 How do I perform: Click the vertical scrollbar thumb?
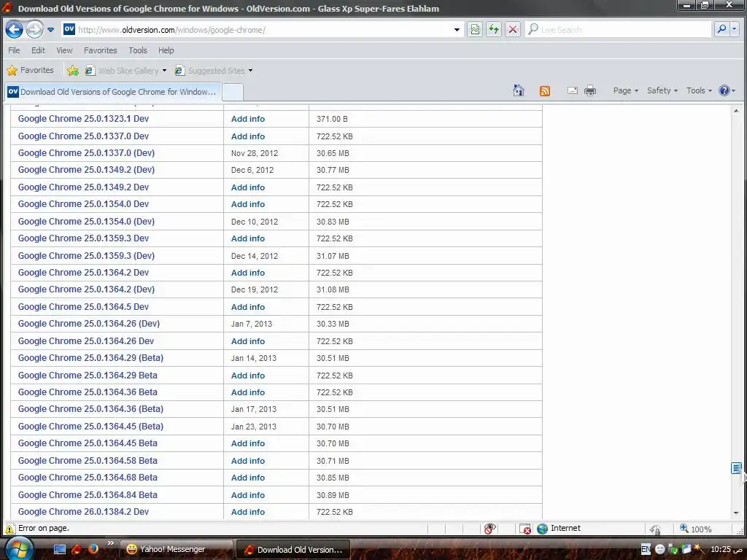pyautogui.click(x=736, y=468)
